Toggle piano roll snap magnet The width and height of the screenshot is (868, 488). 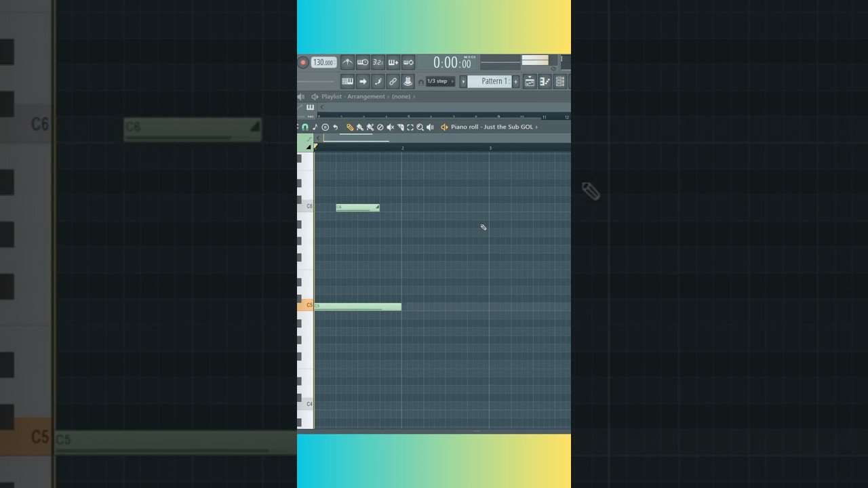(305, 127)
